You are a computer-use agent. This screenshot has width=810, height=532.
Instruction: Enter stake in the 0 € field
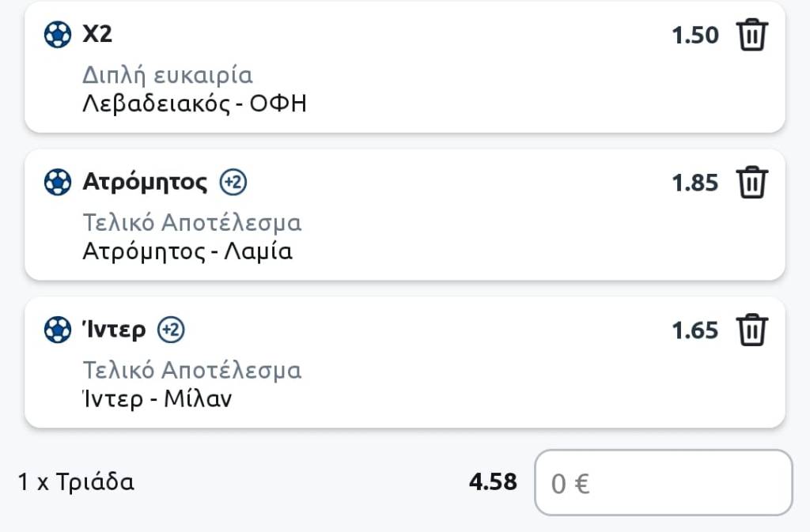point(663,483)
